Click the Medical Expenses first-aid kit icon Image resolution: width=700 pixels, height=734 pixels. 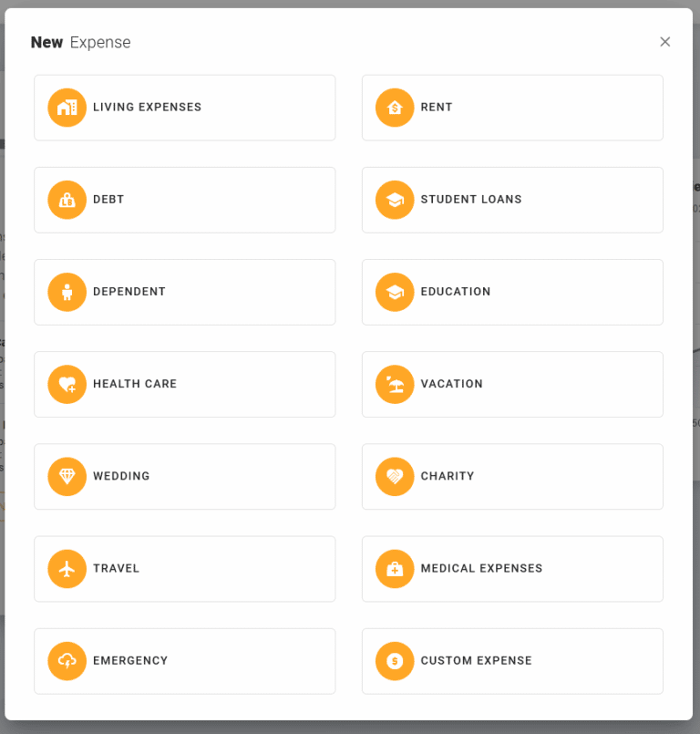(x=395, y=568)
